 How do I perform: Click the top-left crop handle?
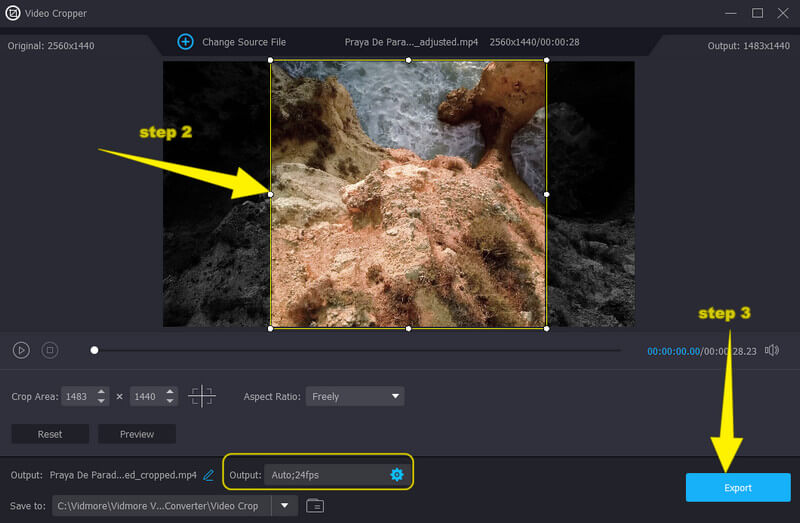click(271, 61)
